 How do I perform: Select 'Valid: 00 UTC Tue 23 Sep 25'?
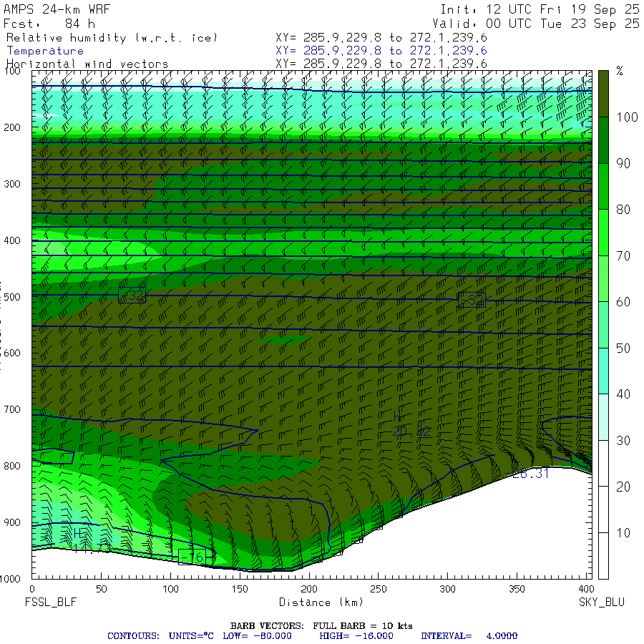tap(535, 24)
